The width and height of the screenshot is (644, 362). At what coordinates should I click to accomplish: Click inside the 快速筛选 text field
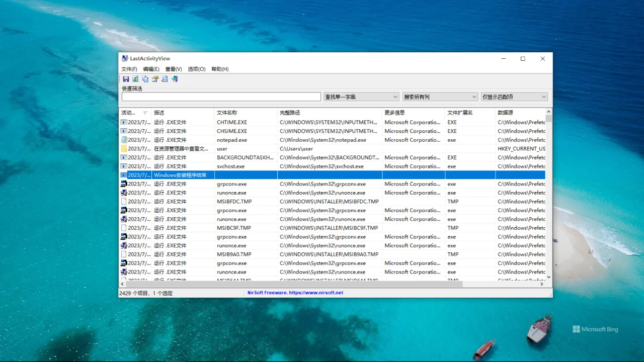[221, 97]
